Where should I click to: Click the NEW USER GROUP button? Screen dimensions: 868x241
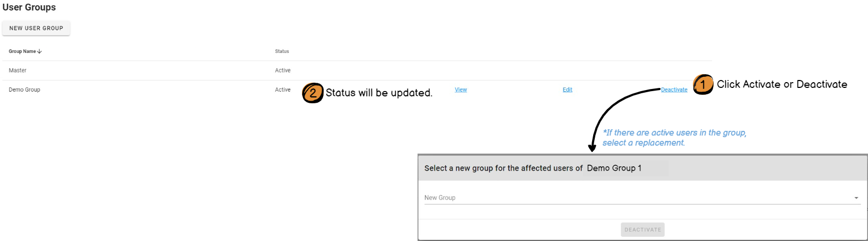click(x=36, y=28)
